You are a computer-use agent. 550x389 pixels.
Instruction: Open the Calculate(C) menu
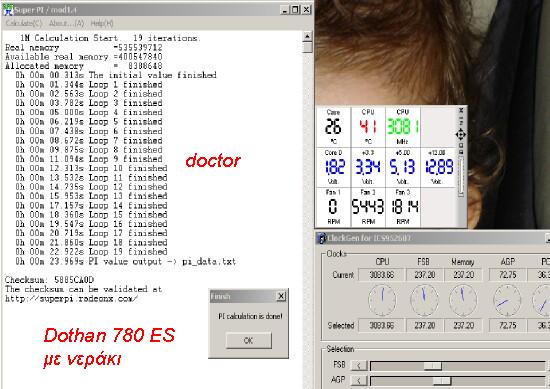point(24,23)
